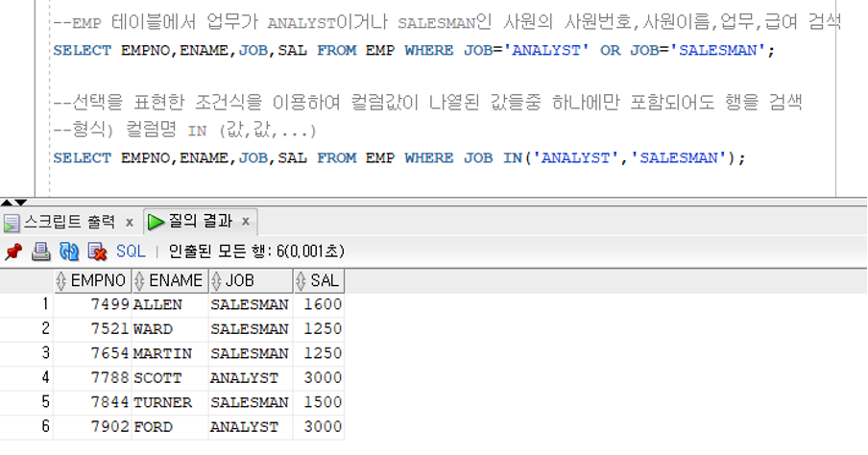Select the cell containing ALLEN

pos(170,305)
